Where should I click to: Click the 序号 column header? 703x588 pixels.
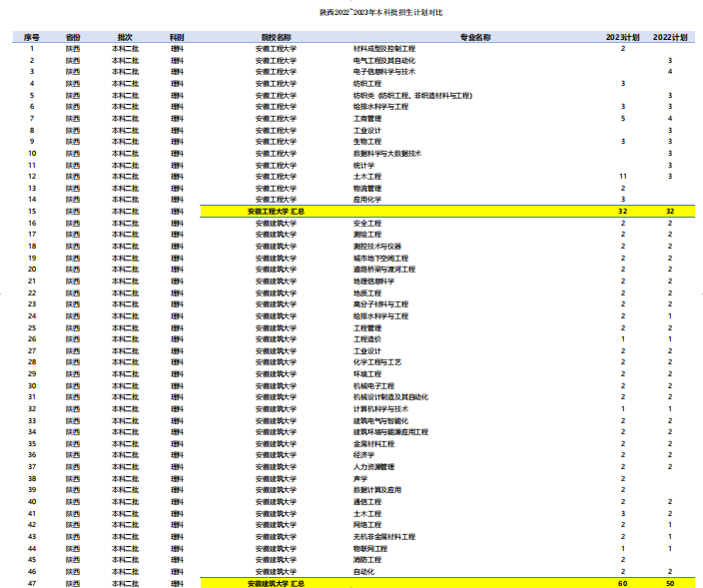click(32, 36)
